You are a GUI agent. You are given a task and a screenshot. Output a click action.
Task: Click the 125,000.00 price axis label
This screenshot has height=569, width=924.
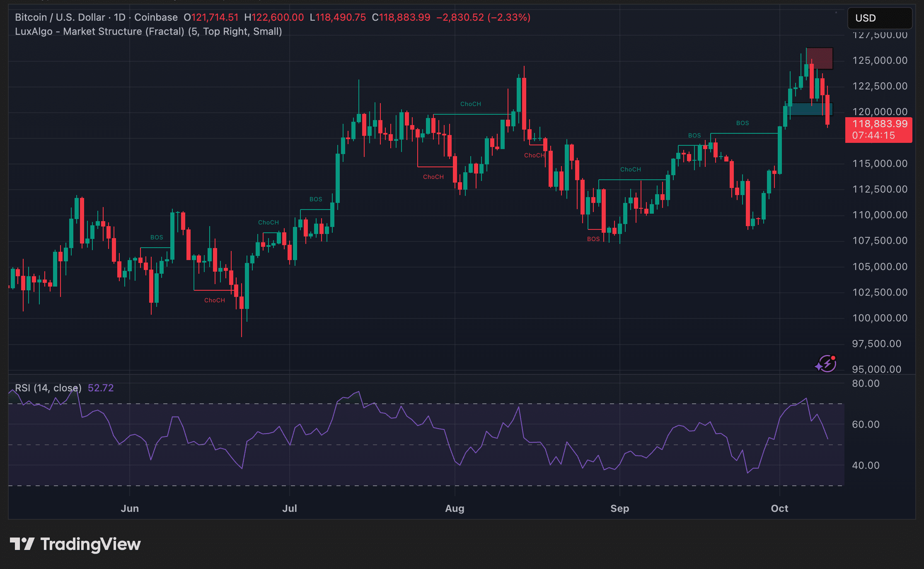tap(880, 60)
